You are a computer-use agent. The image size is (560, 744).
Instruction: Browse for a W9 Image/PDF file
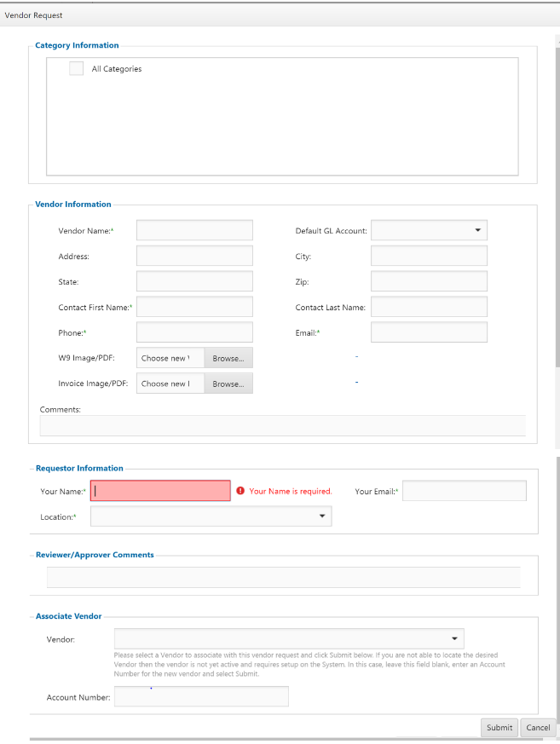(x=228, y=358)
